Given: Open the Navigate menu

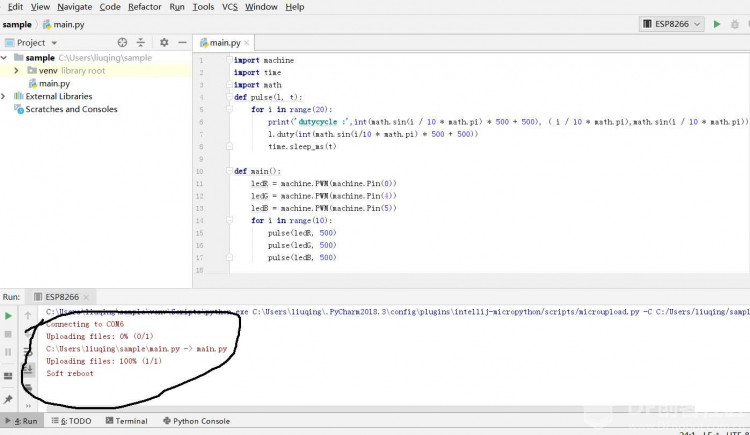Looking at the screenshot, I should coord(75,7).
